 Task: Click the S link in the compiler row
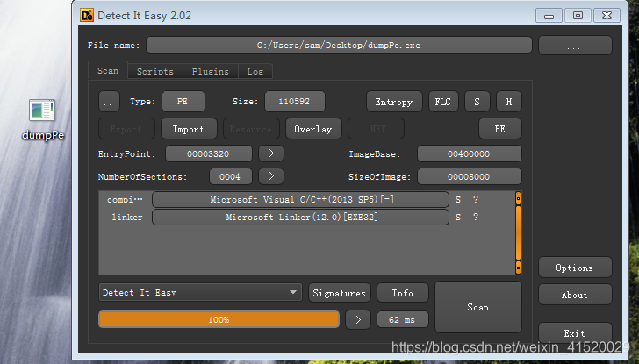(458, 199)
